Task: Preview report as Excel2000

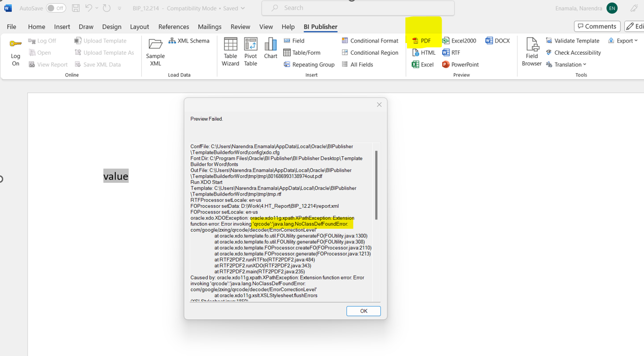Action: (x=459, y=41)
